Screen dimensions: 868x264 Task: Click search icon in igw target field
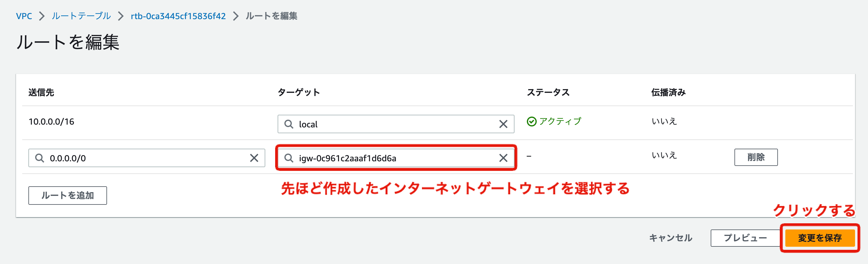(289, 158)
